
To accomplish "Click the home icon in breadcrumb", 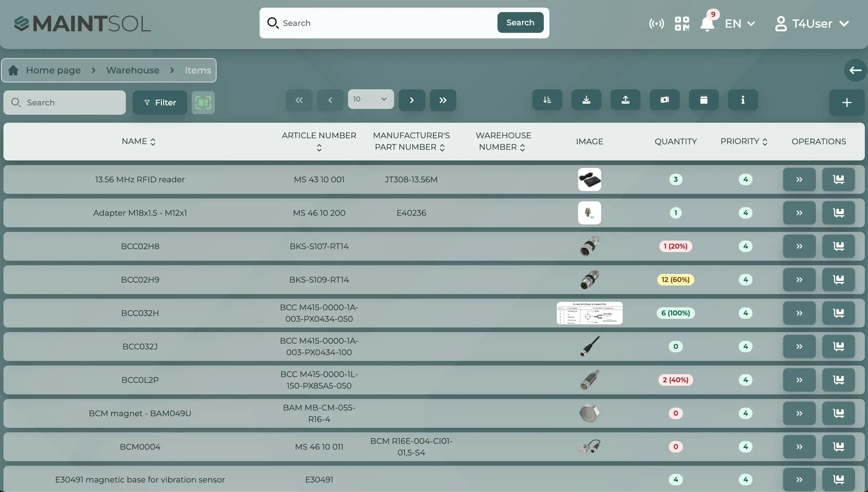I will pyautogui.click(x=13, y=70).
